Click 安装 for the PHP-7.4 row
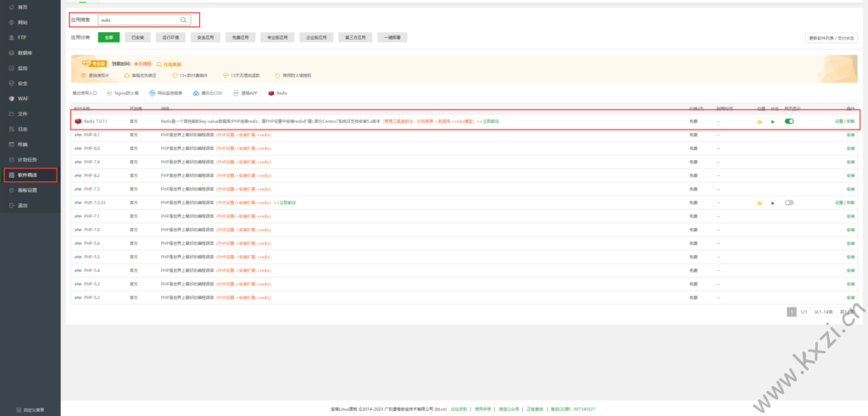 (850, 162)
